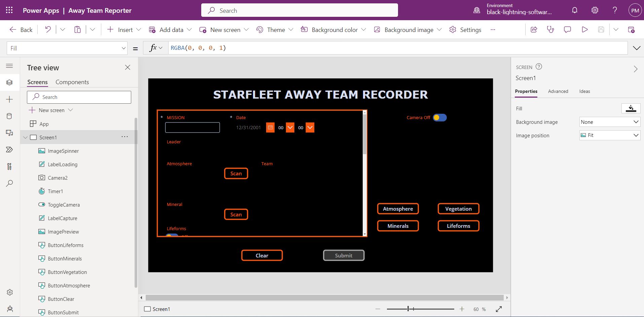
Task: Click the Clear button on canvas
Action: coord(262,255)
